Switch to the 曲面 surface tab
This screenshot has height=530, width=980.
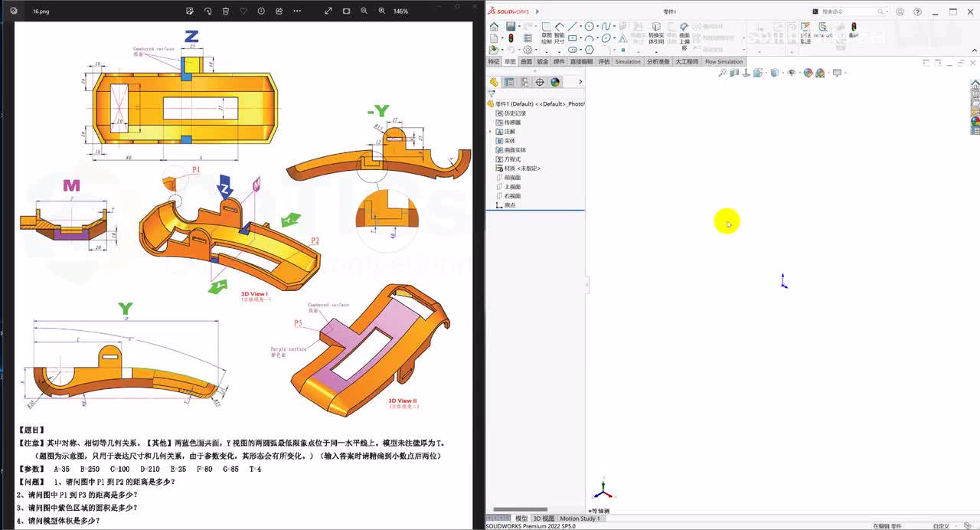pyautogui.click(x=526, y=61)
